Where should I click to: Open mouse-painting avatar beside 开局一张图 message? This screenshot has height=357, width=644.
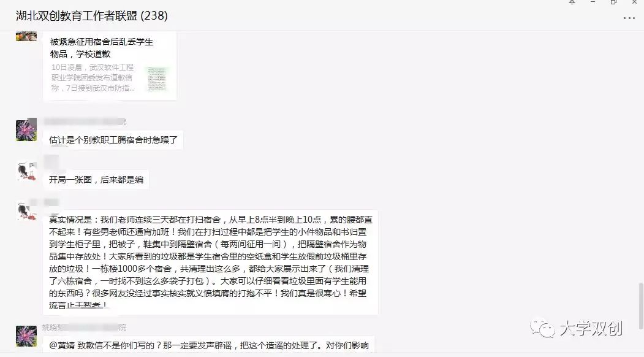(26, 171)
